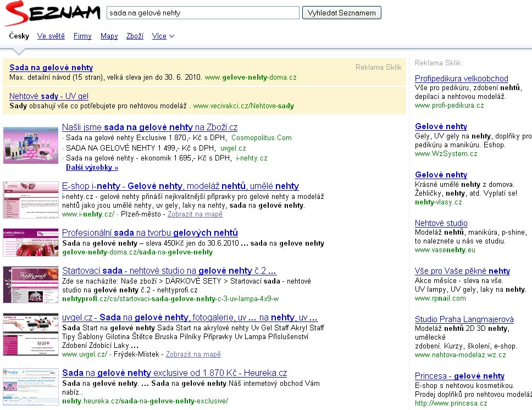Viewport: 532px width, 410px height.
Task: Visit the nehty.heureka.cz green URL
Action: [x=145, y=401]
